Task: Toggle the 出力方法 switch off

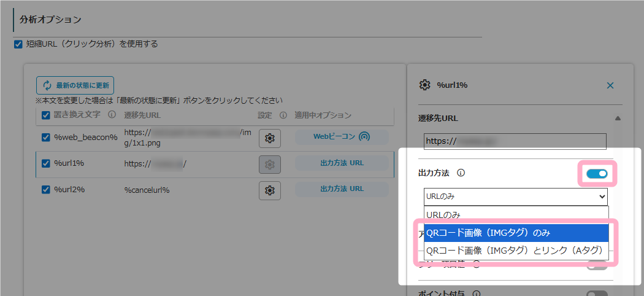Action: tap(597, 174)
